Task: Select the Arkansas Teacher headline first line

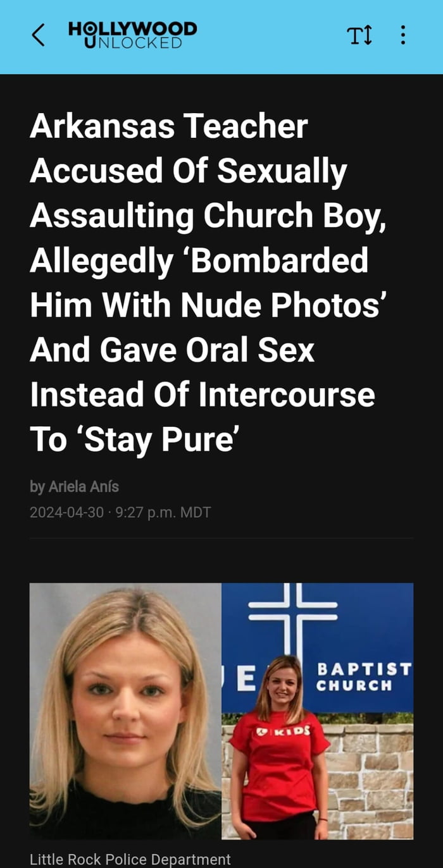Action: [x=168, y=127]
